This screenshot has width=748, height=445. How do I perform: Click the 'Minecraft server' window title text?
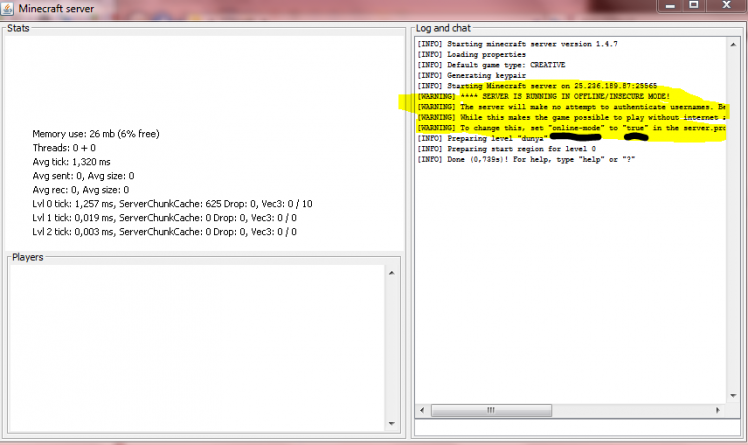56,9
